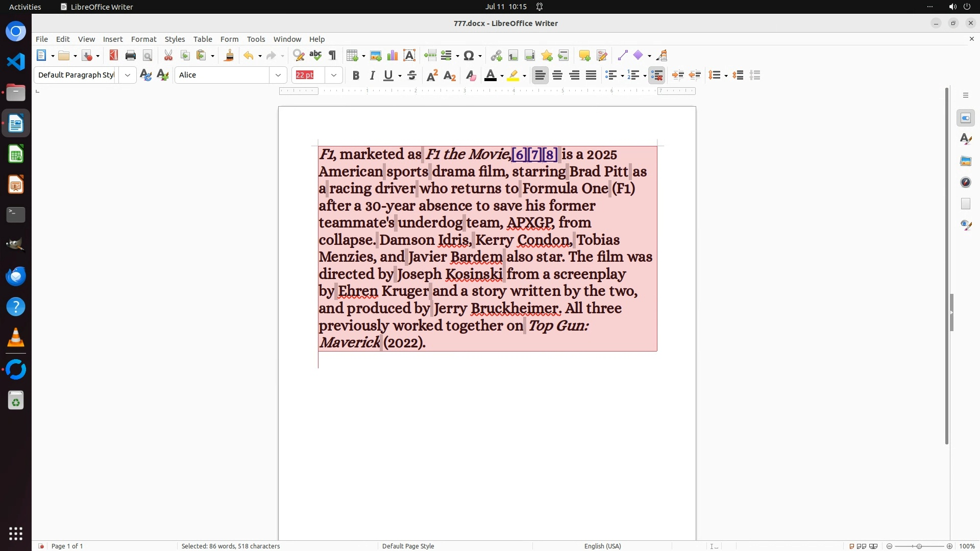Click the vertical scrollbar of the document
980x551 pixels.
coord(946,265)
